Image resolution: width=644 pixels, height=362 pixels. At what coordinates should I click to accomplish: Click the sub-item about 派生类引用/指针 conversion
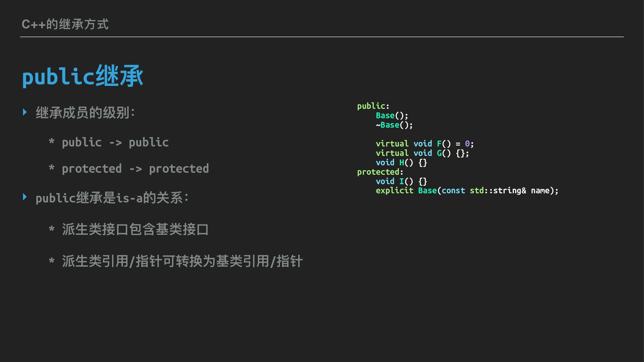(x=182, y=261)
